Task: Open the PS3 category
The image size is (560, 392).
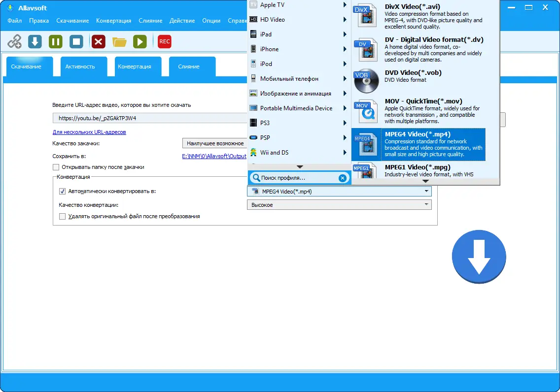Action: (x=298, y=123)
